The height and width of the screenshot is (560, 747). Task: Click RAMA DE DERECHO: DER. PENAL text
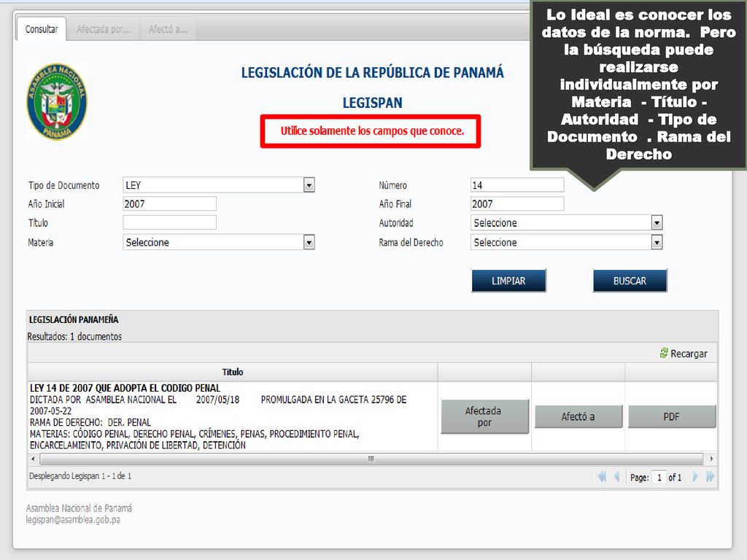[90, 422]
